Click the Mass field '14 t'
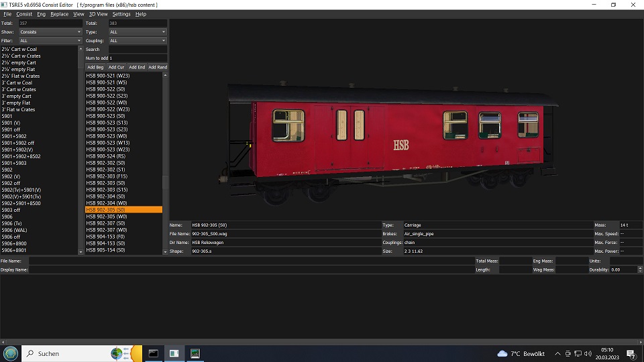Viewport: 644px width, 362px height. [x=631, y=225]
